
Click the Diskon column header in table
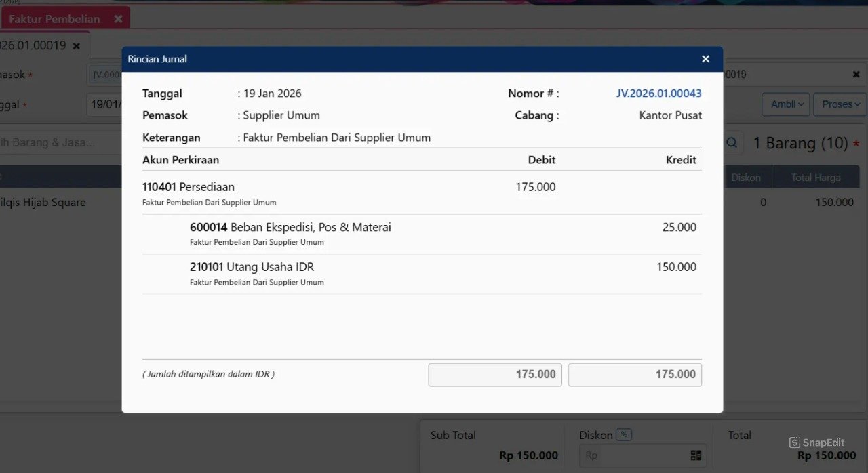click(x=746, y=178)
